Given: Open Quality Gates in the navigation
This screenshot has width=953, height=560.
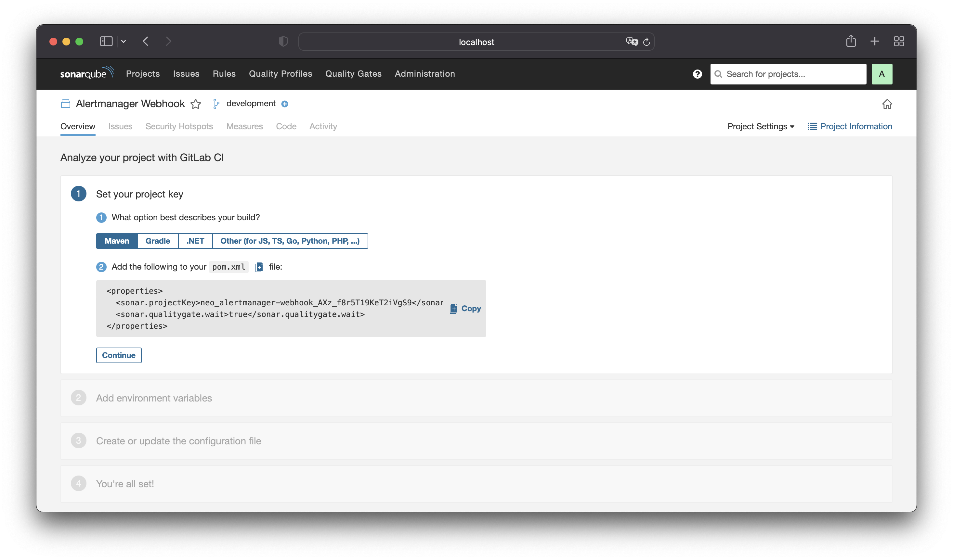Looking at the screenshot, I should click(353, 74).
